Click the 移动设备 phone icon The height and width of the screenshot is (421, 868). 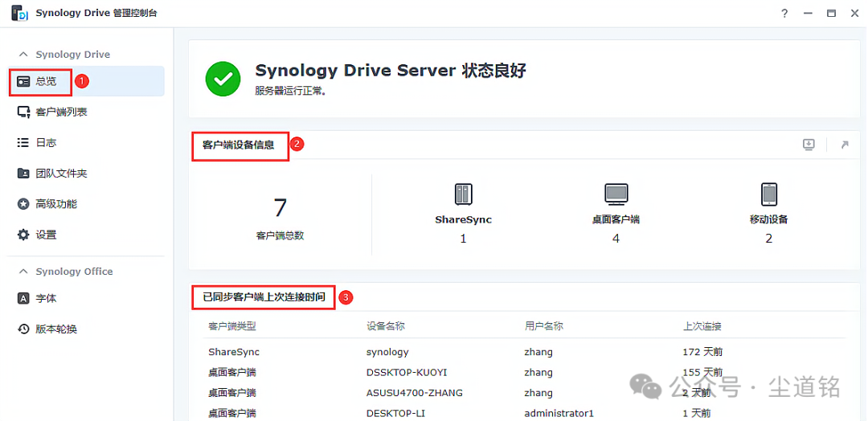pos(768,194)
